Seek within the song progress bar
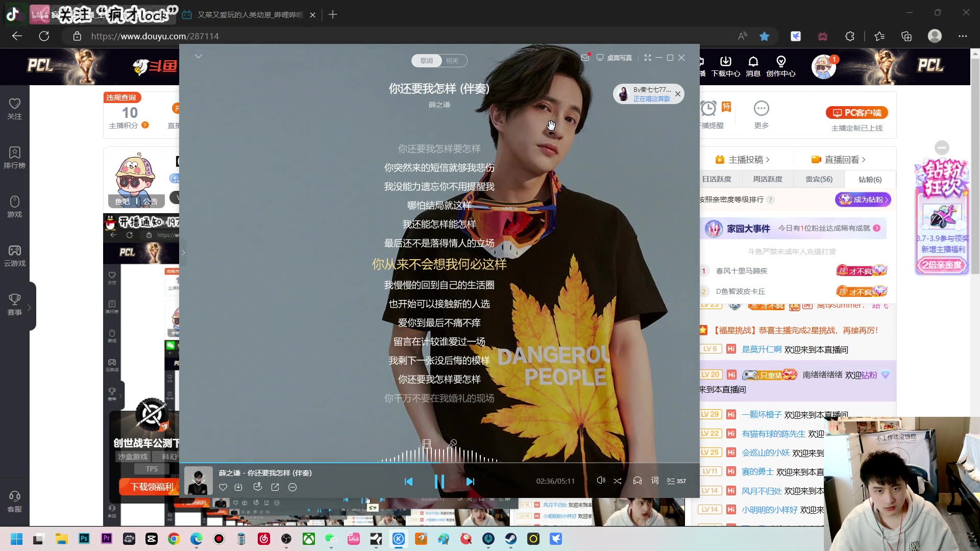This screenshot has width=980, height=551. click(x=439, y=463)
